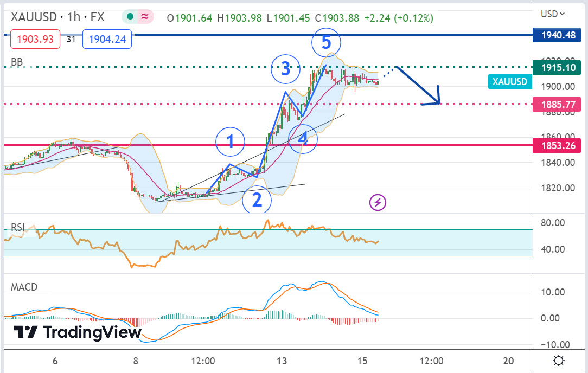Click the RSI indicator legend label

(18, 228)
